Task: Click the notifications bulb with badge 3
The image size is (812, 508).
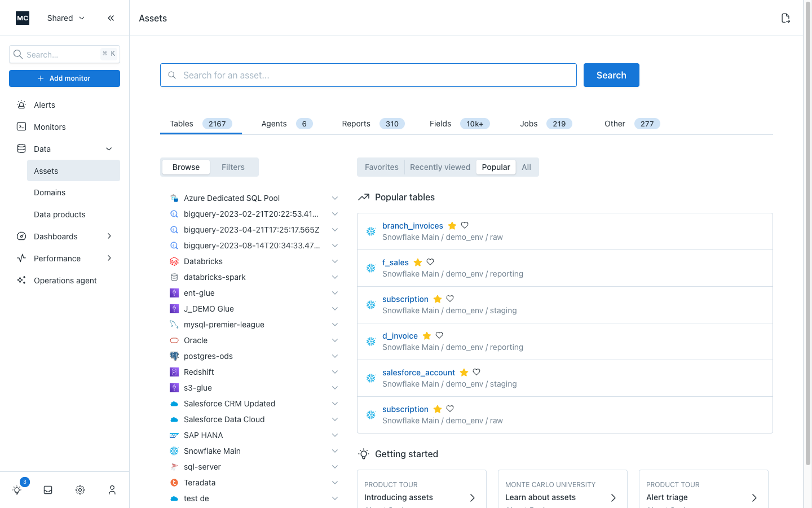Action: [17, 490]
